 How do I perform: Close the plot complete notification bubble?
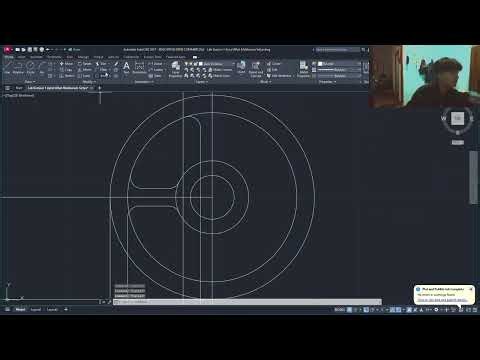click(471, 289)
